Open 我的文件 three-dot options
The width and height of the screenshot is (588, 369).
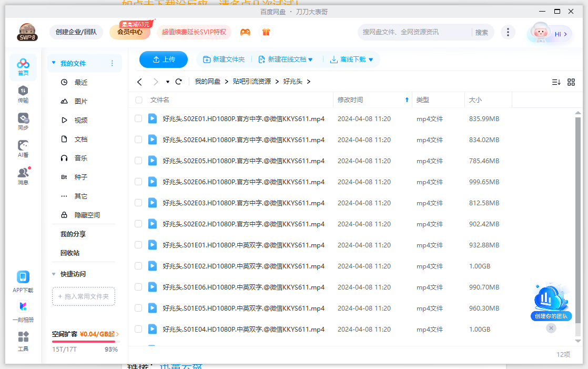coord(112,63)
